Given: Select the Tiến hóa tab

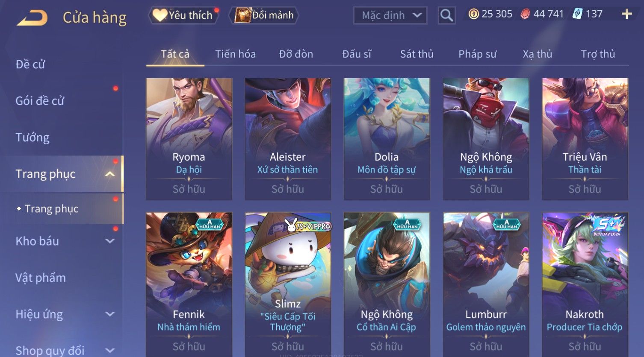Looking at the screenshot, I should [x=235, y=54].
